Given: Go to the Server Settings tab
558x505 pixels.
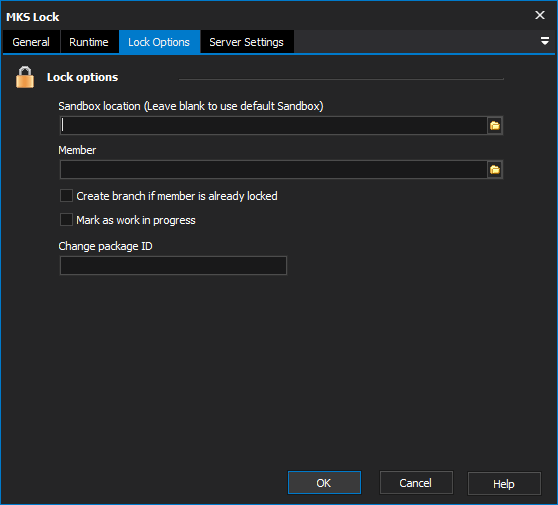Looking at the screenshot, I should (247, 42).
